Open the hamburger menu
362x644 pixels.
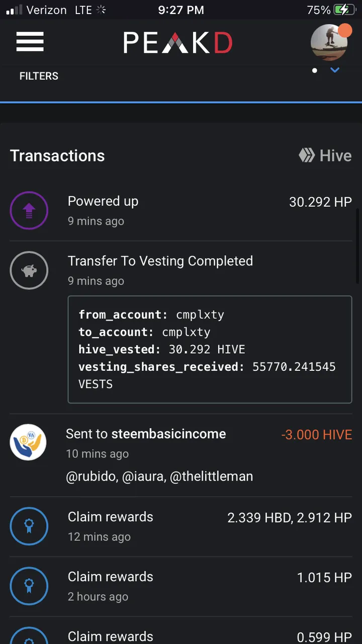pos(30,42)
